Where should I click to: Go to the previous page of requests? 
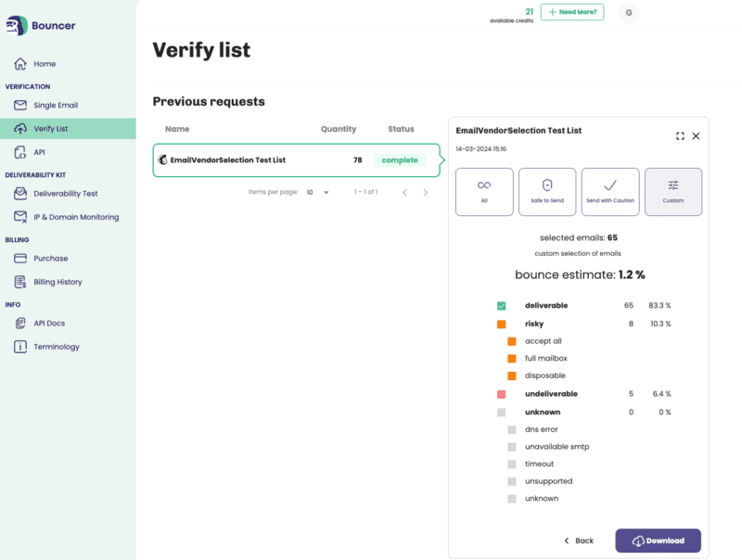click(x=404, y=193)
